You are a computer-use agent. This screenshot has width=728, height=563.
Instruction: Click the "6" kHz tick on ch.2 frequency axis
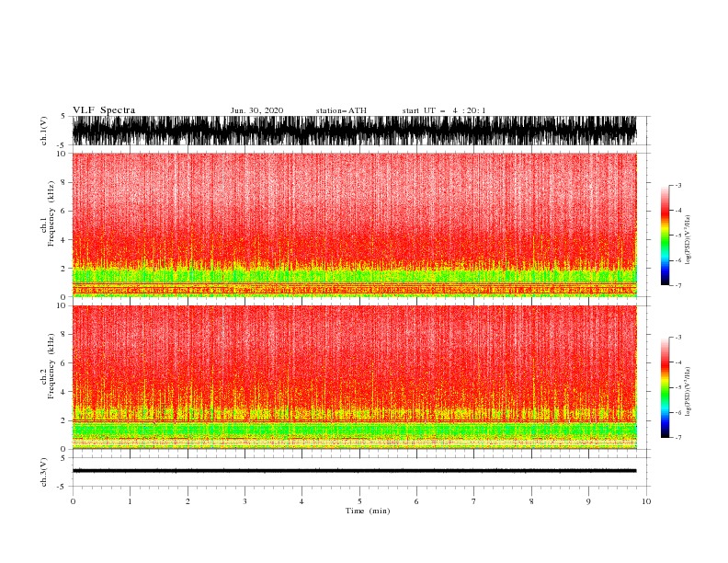click(63, 363)
